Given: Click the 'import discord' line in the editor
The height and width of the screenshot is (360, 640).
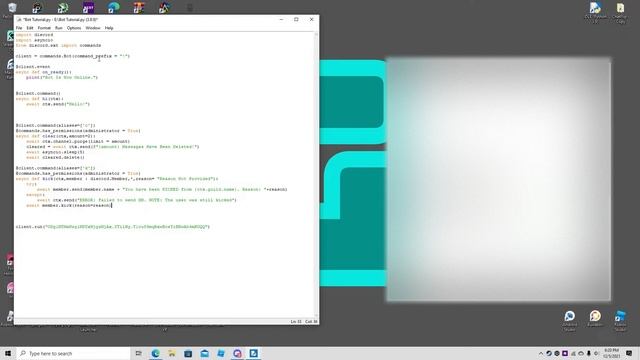Looking at the screenshot, I should [35, 35].
